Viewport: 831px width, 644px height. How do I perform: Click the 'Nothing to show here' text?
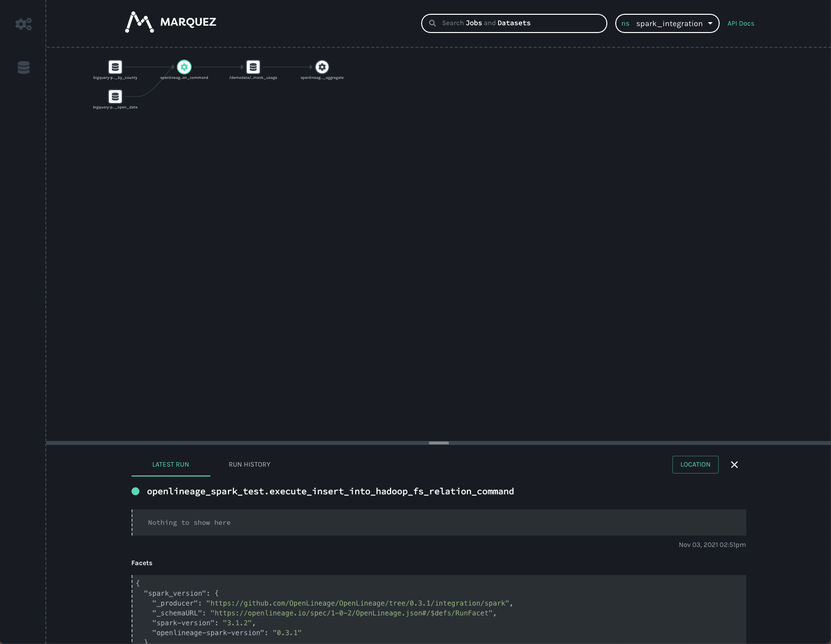tap(189, 523)
